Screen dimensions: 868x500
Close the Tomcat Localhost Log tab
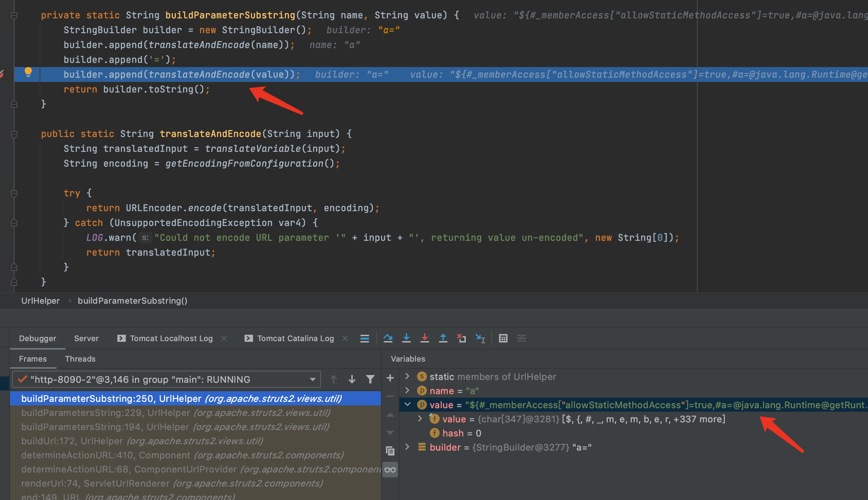(x=224, y=338)
